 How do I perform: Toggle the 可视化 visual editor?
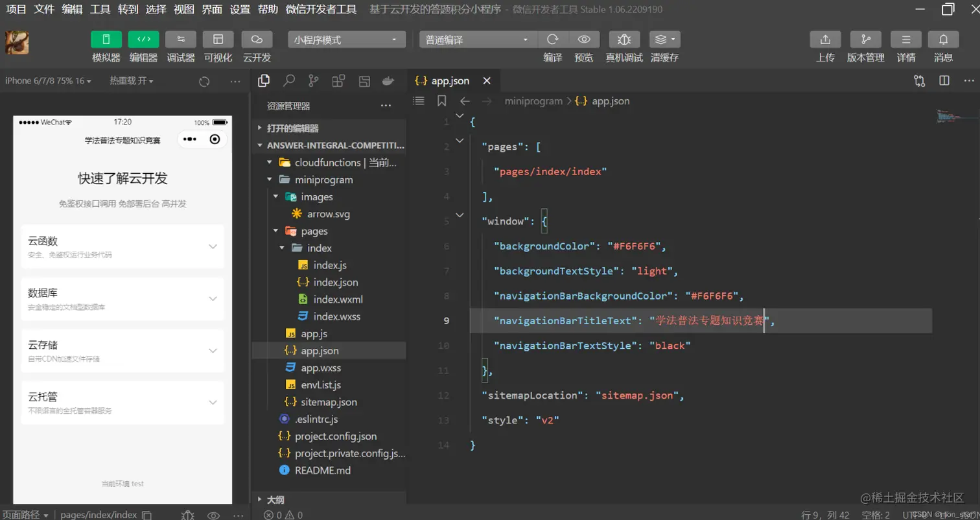pos(218,39)
